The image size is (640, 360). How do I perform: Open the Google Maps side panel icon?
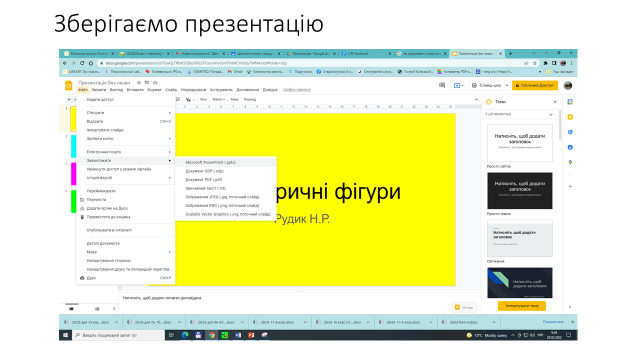pyautogui.click(x=570, y=162)
